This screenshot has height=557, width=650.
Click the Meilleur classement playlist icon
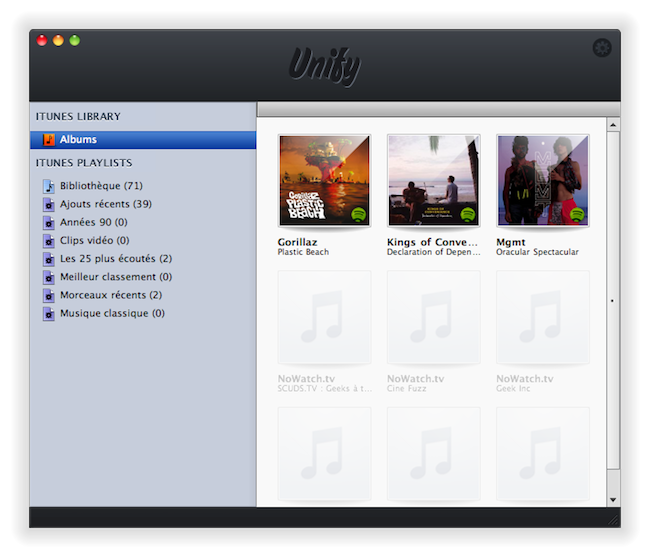pos(49,278)
